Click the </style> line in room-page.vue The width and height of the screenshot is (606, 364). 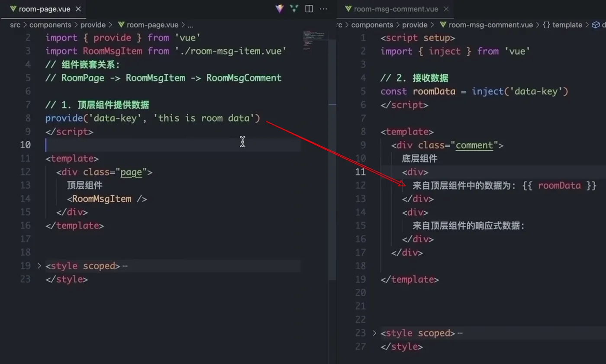click(67, 279)
